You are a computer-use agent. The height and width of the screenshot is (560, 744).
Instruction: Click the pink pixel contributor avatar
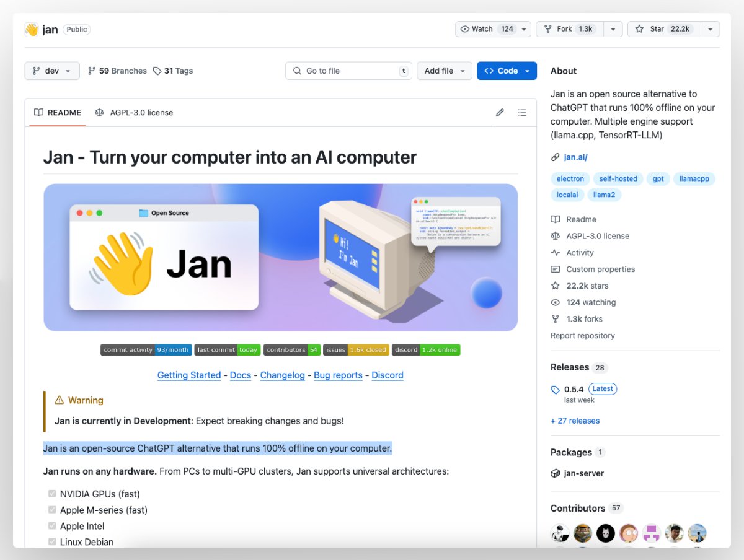coord(652,533)
